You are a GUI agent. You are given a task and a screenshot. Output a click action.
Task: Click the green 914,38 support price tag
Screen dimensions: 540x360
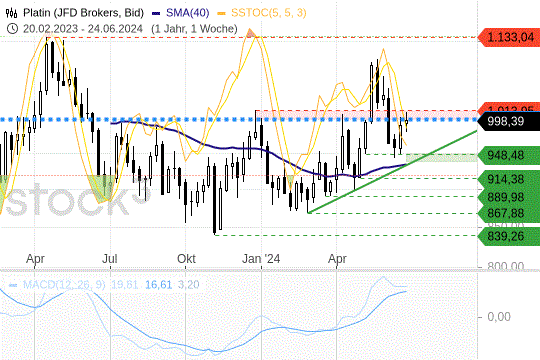click(509, 179)
